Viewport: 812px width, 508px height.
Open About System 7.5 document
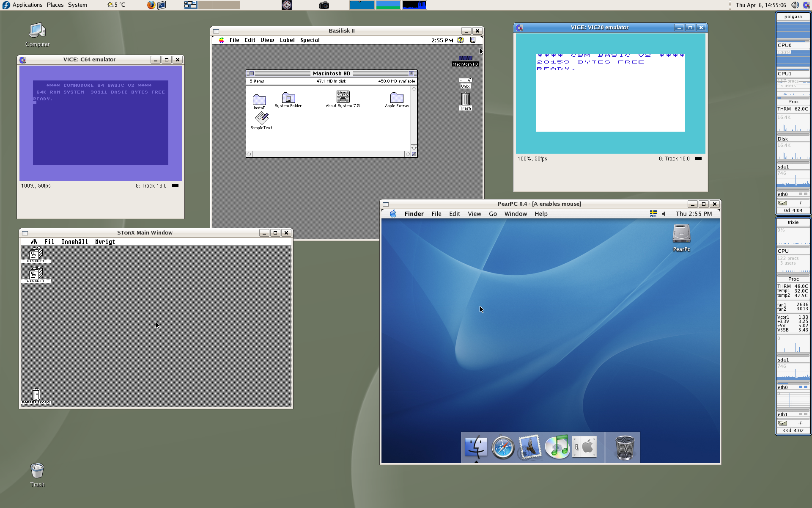(x=343, y=97)
